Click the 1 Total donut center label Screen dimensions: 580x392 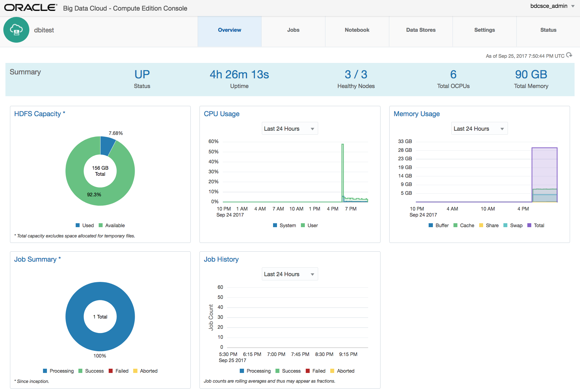click(100, 317)
